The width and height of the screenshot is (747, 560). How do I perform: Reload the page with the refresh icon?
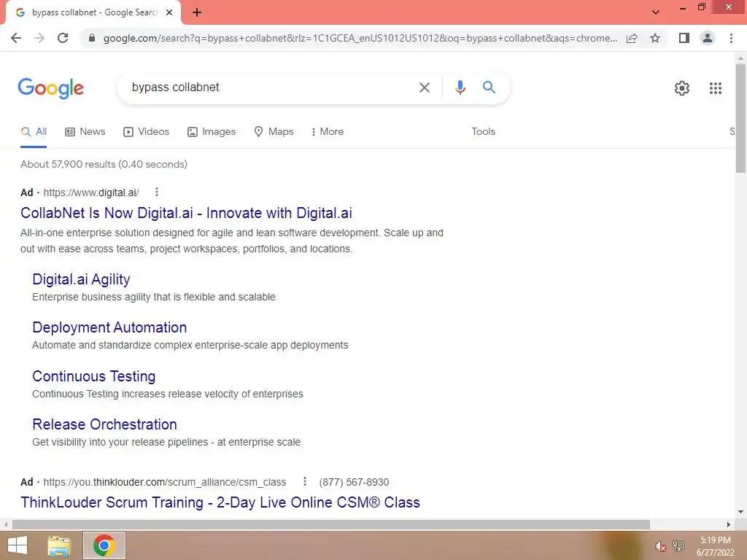click(63, 38)
